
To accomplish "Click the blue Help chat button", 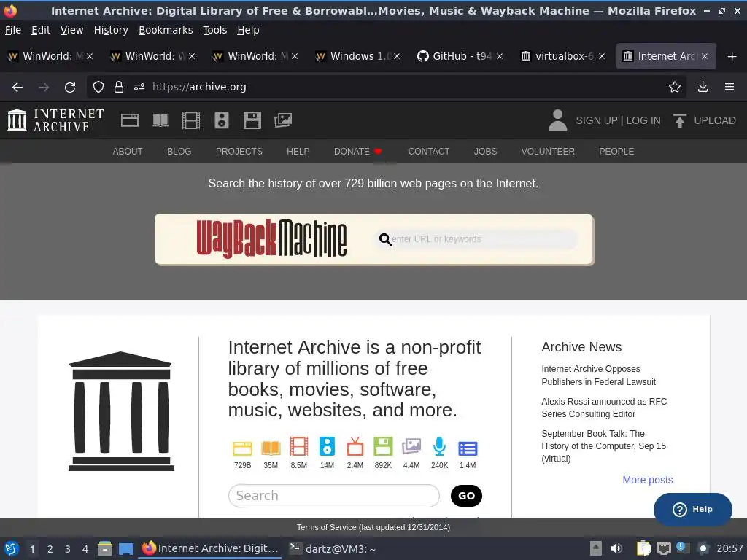I will [693, 510].
